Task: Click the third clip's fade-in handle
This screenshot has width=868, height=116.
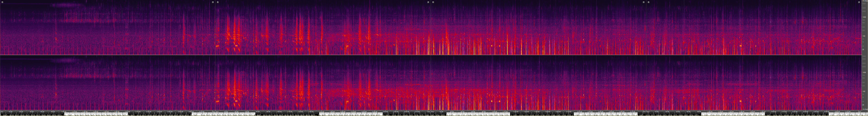Action: coord(433,2)
